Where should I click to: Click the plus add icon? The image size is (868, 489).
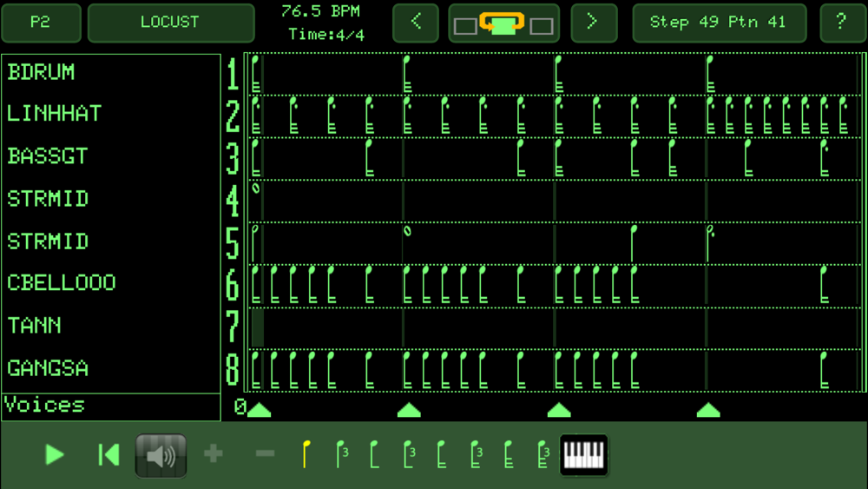click(x=214, y=454)
